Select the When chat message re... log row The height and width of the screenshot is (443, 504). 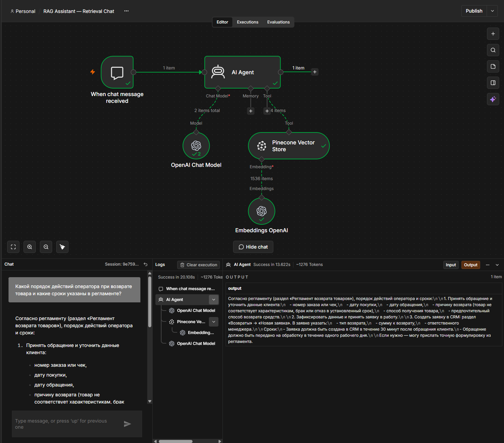tap(187, 289)
